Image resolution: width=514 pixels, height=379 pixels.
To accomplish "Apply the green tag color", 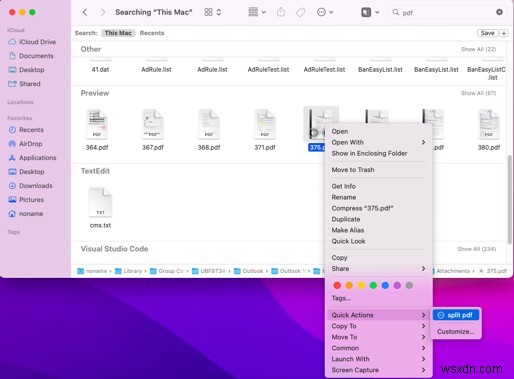I will click(373, 285).
